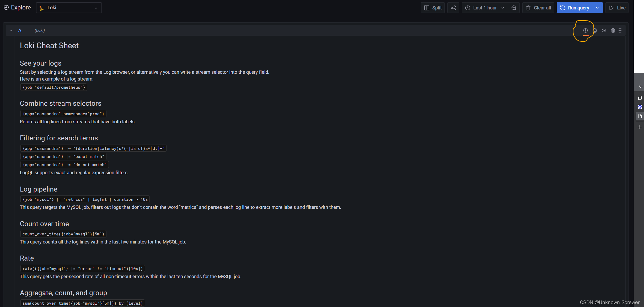
Task: Click the Split view button
Action: point(433,8)
